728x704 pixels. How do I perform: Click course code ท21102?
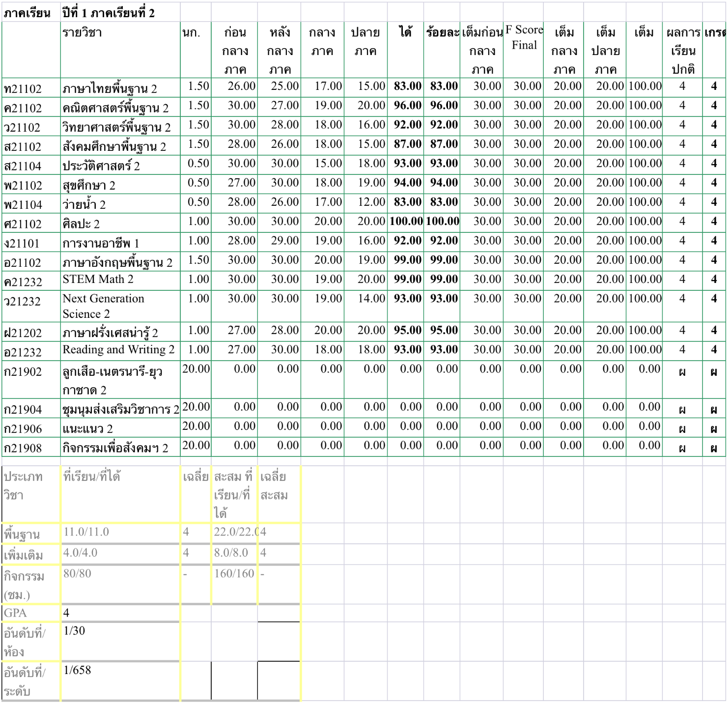(x=31, y=88)
